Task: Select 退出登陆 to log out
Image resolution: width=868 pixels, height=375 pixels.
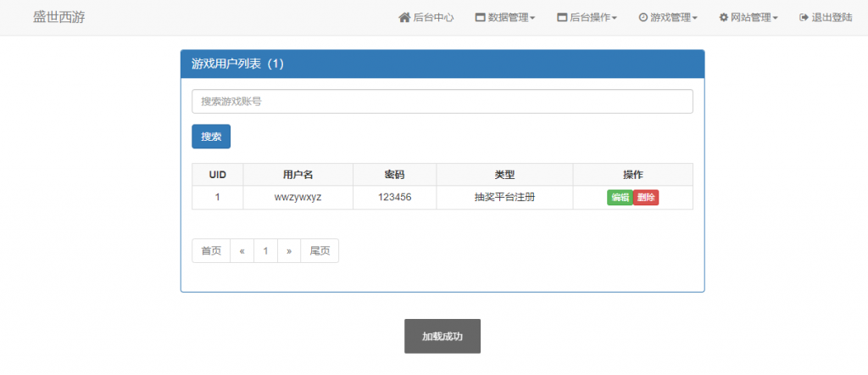Action: click(826, 17)
